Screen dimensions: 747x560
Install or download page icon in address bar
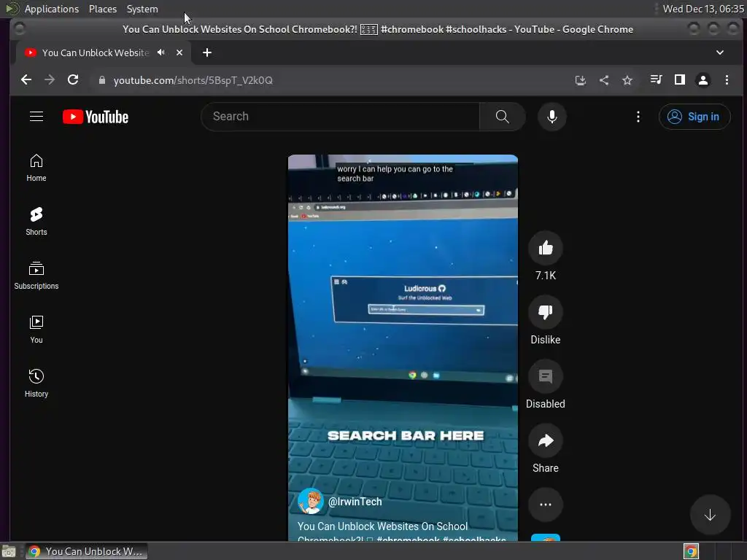tap(580, 80)
